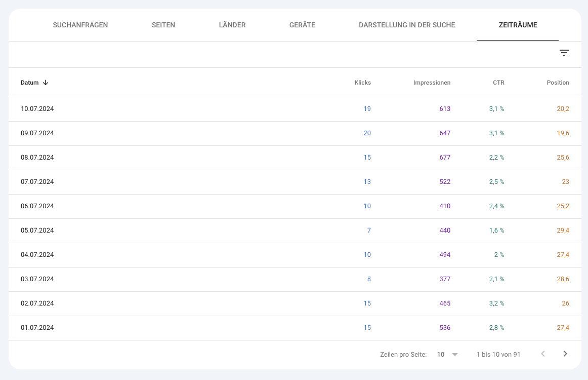The width and height of the screenshot is (588, 380).
Task: Click the 'Zeilen pro Seite:' label
Action: tap(403, 355)
